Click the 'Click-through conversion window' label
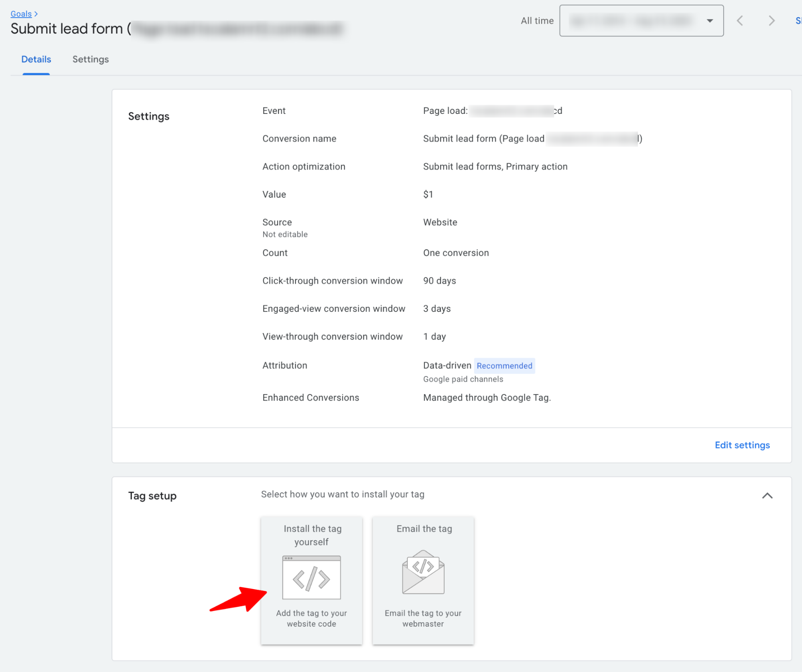Viewport: 802px width, 672px height. [x=332, y=281]
